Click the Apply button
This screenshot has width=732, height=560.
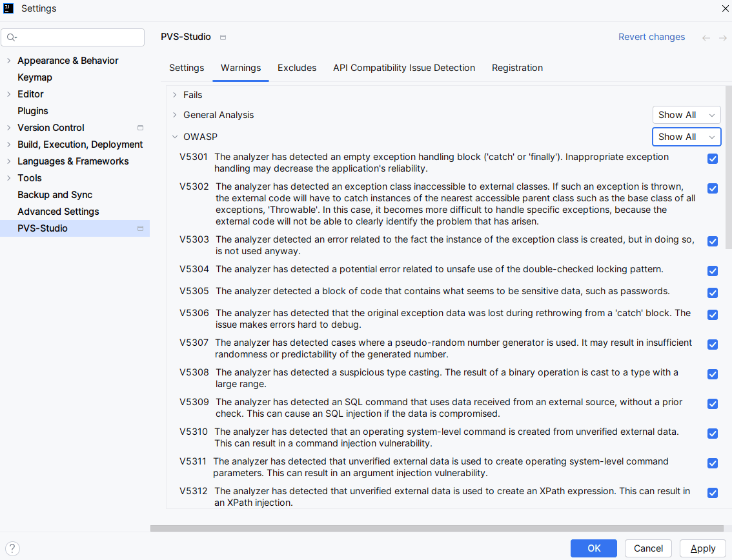[703, 548]
